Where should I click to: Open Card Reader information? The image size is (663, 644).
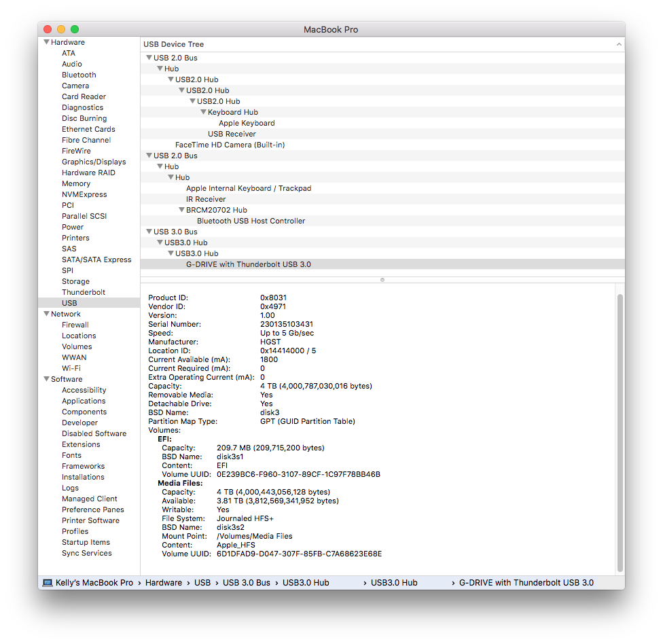pos(84,96)
